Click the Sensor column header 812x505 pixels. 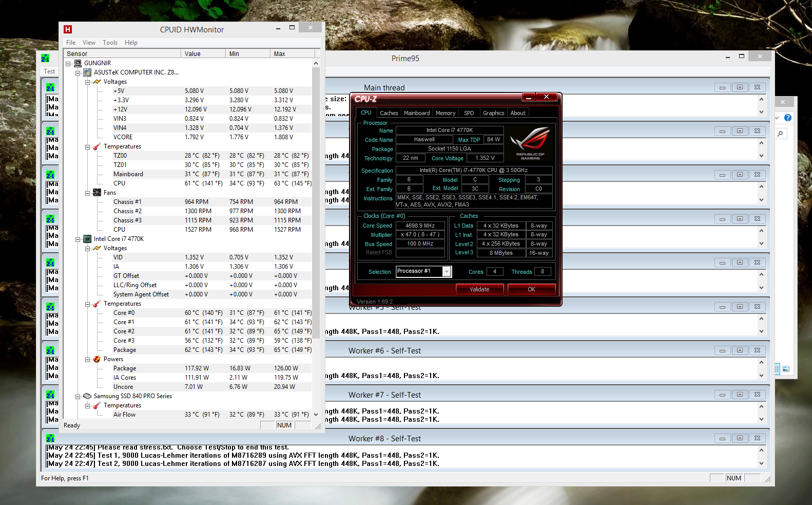[x=122, y=53]
